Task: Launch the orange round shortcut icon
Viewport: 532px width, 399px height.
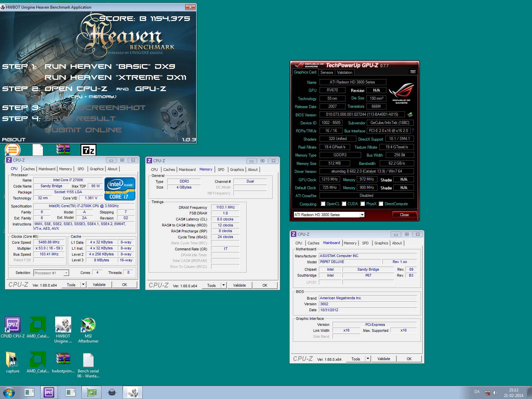Action: coord(13,150)
